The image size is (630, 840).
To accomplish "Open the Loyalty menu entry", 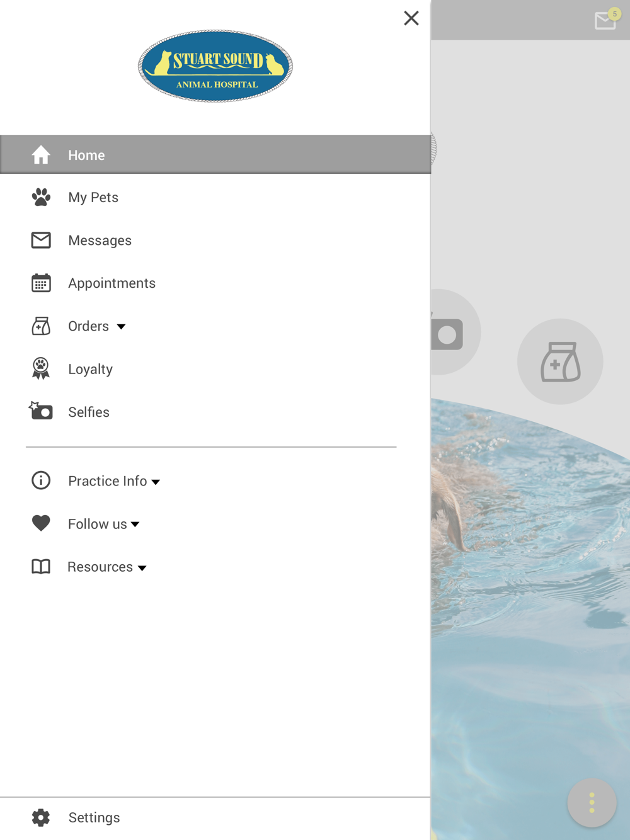I will [x=90, y=369].
